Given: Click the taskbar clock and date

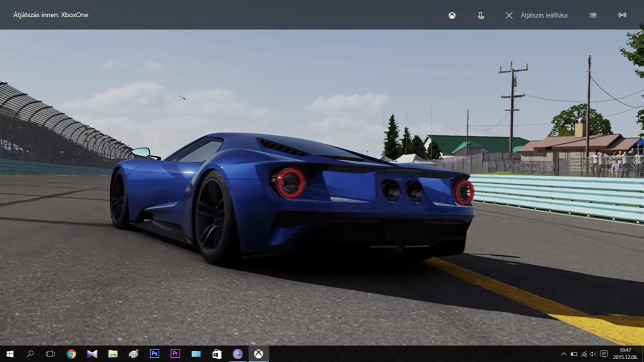Looking at the screenshot, I should pos(625,354).
